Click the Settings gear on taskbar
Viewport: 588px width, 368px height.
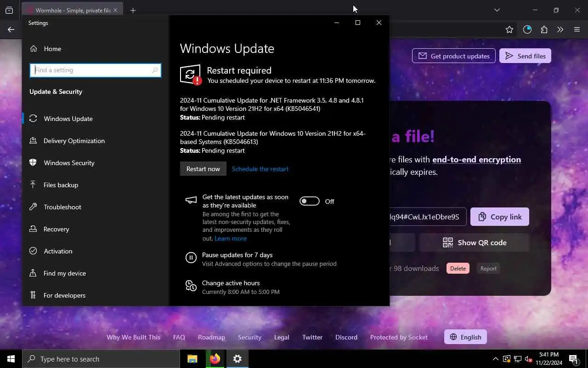[237, 359]
